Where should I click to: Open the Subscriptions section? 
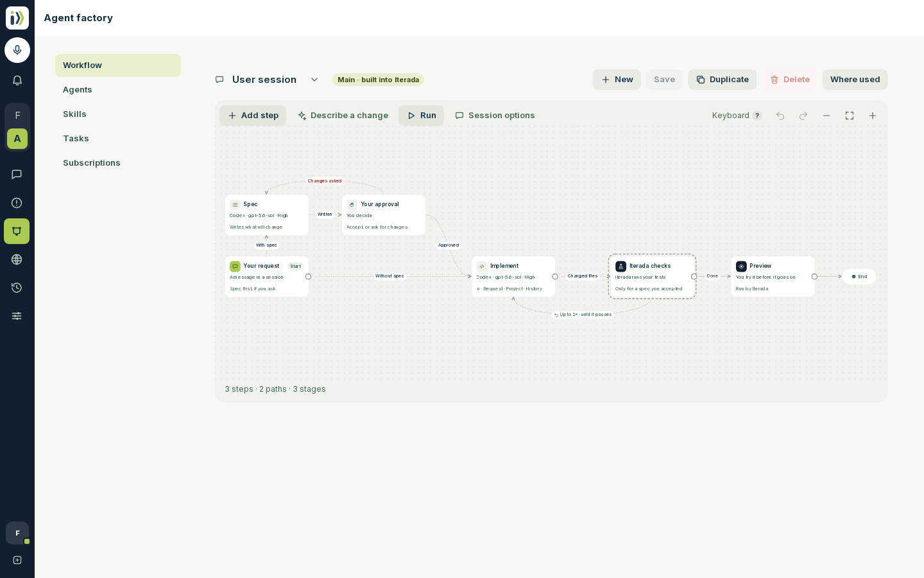pyautogui.click(x=118, y=163)
